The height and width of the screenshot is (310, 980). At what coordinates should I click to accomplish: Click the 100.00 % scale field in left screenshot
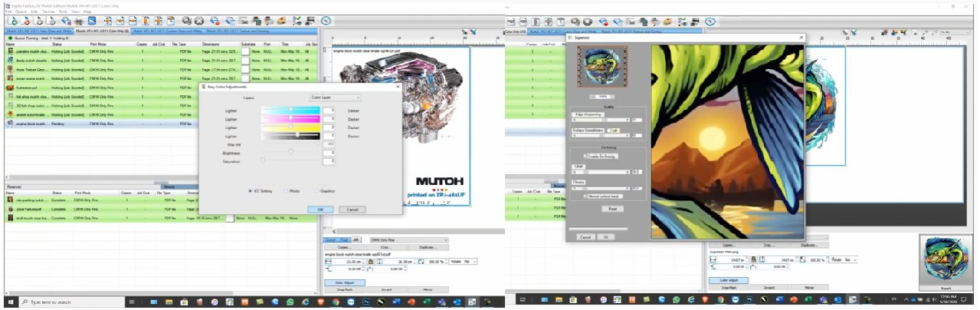436,261
